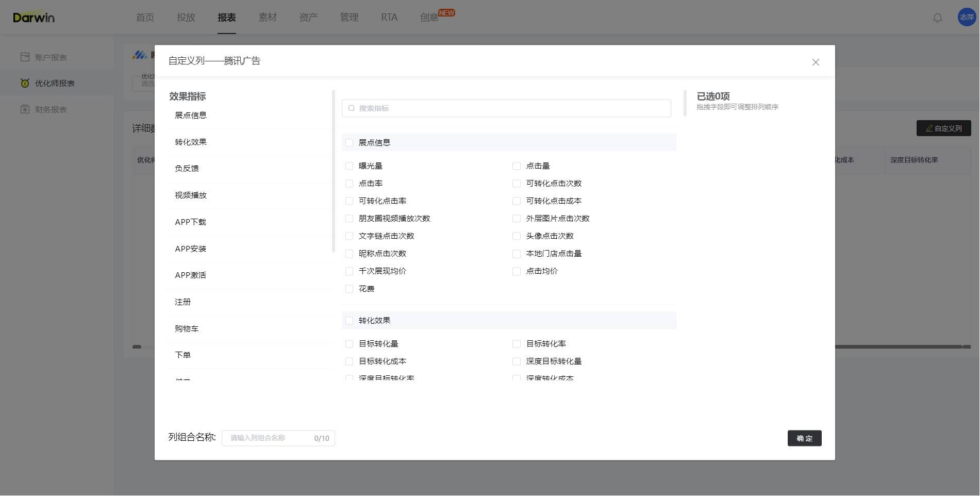980x496 pixels.
Task: Check the 曝光量 checkbox
Action: [x=349, y=166]
